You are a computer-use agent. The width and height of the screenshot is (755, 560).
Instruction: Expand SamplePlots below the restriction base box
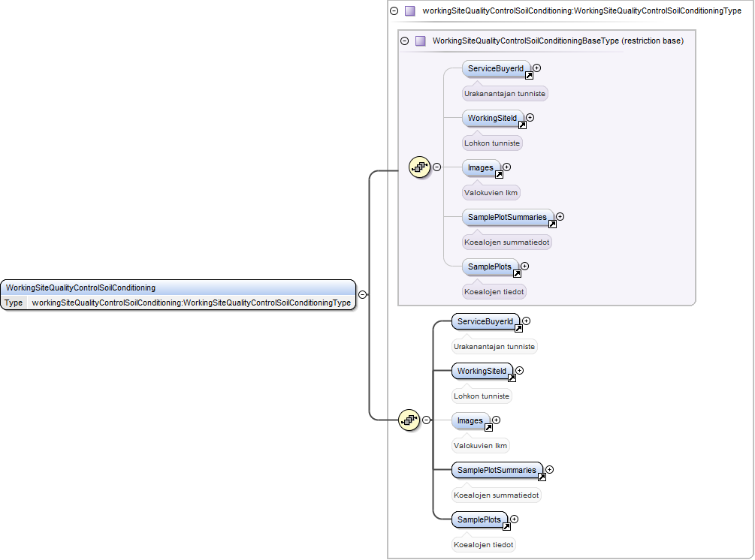click(x=515, y=519)
